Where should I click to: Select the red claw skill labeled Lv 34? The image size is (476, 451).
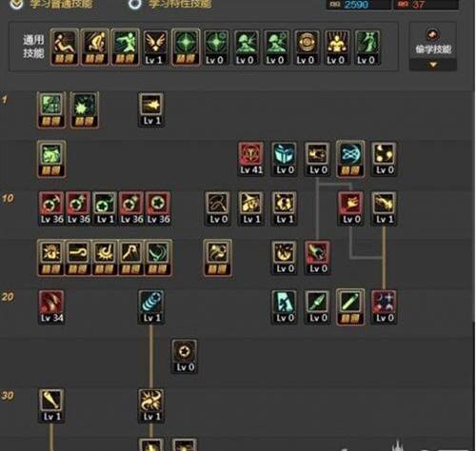click(x=51, y=307)
